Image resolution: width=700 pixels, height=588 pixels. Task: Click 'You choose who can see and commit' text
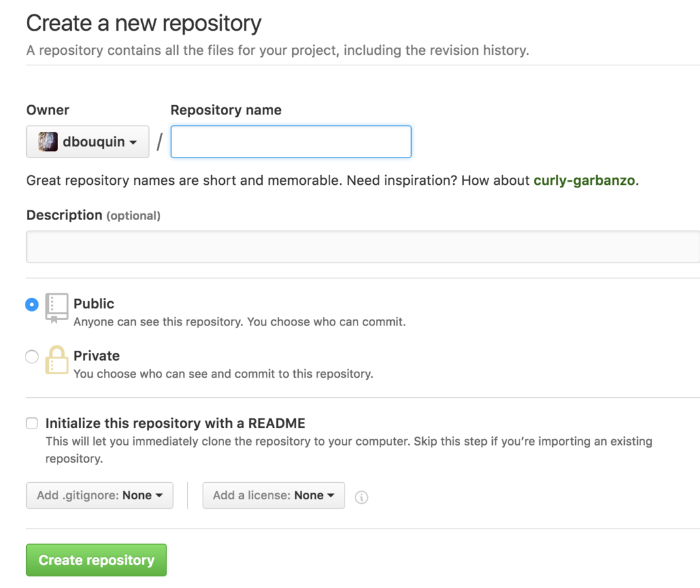[224, 374]
